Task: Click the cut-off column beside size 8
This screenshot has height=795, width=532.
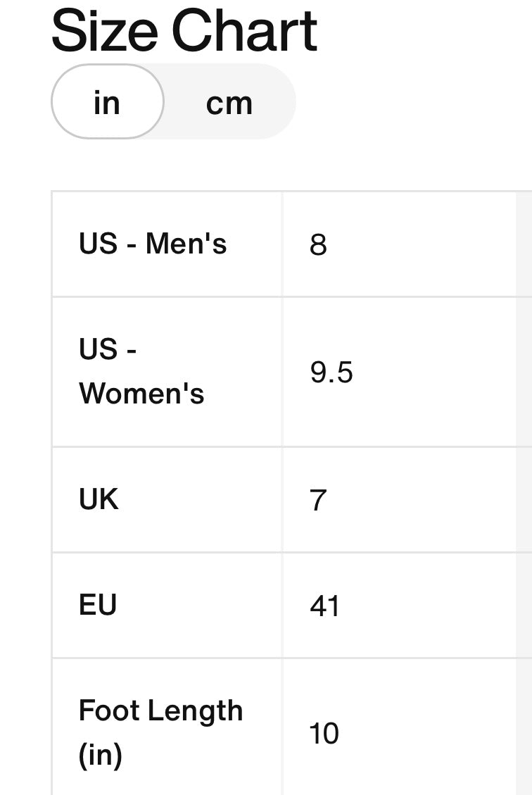Action: point(524,244)
